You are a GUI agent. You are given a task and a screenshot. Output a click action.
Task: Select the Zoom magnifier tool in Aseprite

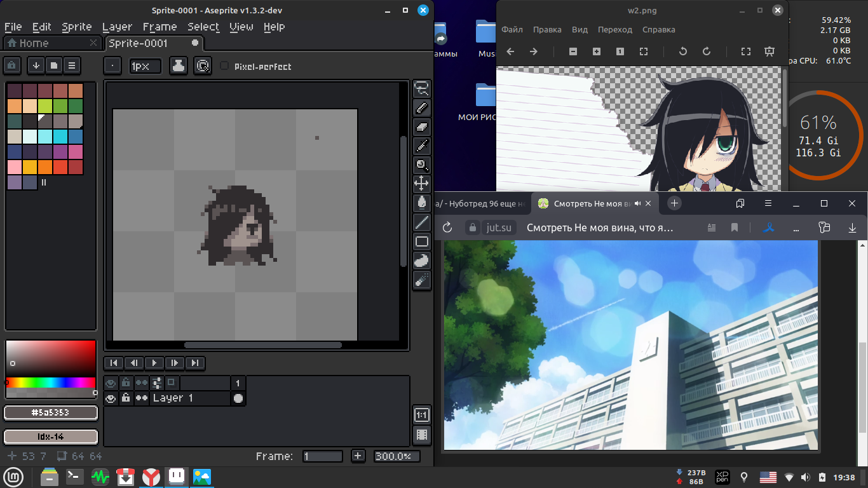tap(422, 165)
